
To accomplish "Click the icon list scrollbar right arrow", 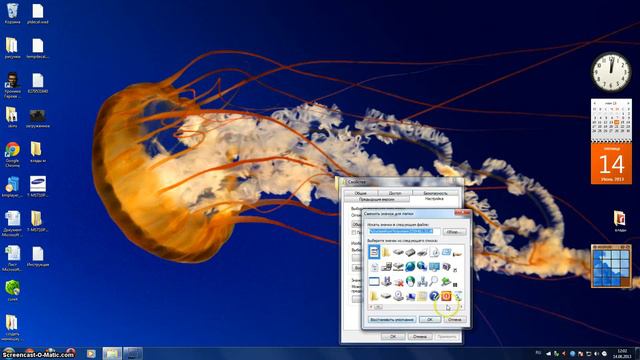I will (461, 307).
